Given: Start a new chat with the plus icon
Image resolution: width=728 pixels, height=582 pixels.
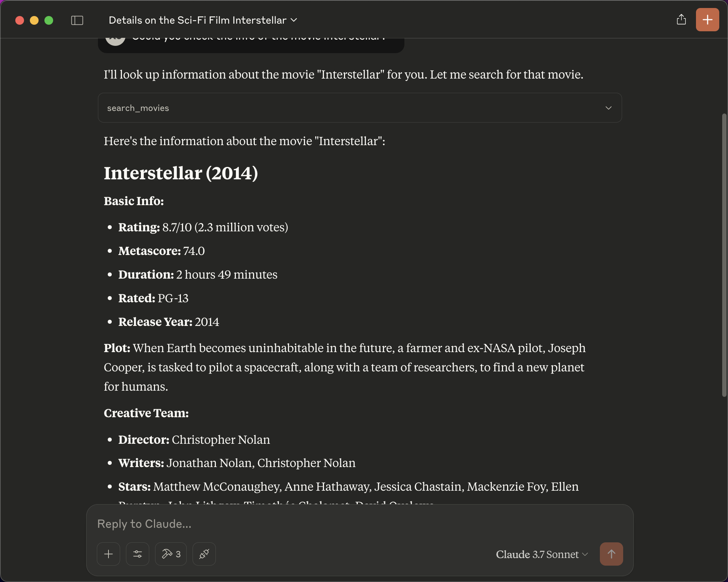Looking at the screenshot, I should [x=707, y=20].
